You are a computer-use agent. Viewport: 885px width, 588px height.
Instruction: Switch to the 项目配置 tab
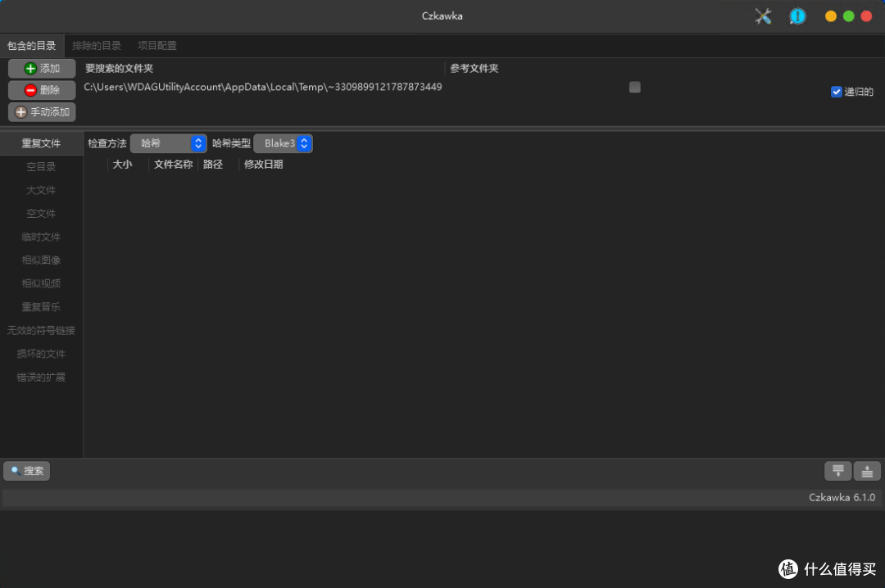157,46
